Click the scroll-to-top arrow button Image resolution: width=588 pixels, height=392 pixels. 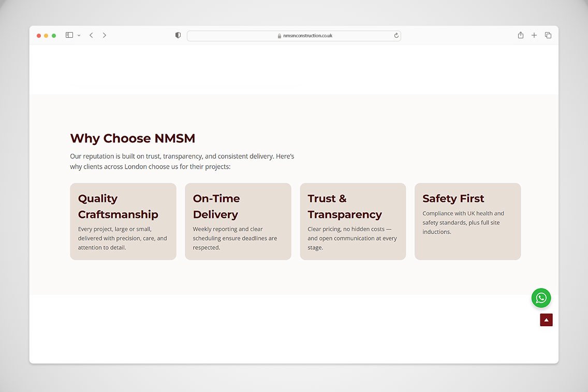pyautogui.click(x=546, y=320)
